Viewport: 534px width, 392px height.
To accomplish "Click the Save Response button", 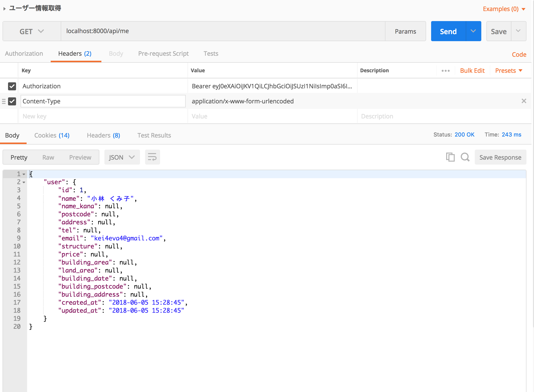I will click(x=500, y=157).
